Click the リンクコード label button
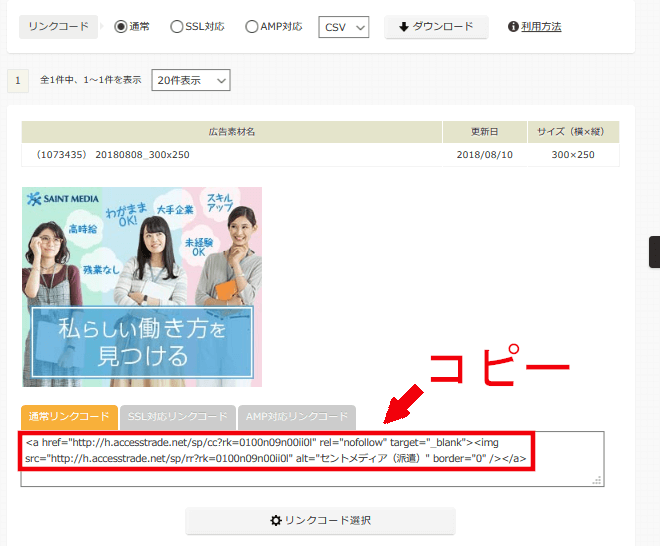This screenshot has height=546, width=660. pyautogui.click(x=59, y=27)
